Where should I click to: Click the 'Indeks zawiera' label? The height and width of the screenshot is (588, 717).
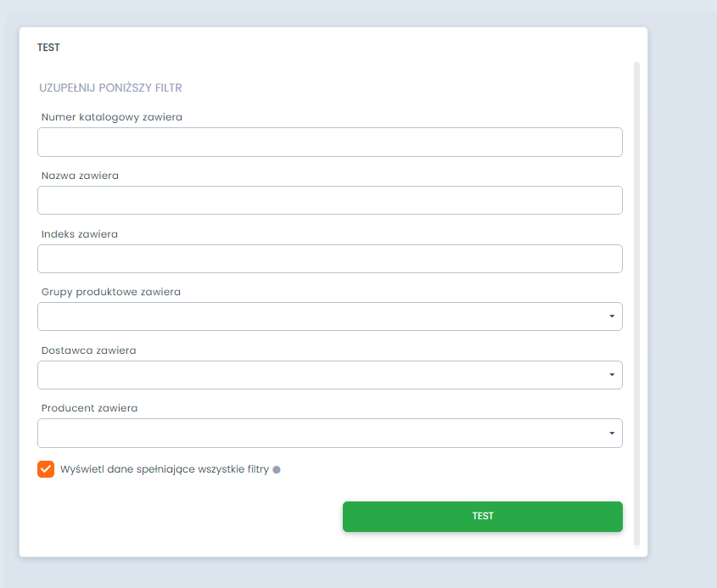tap(80, 234)
